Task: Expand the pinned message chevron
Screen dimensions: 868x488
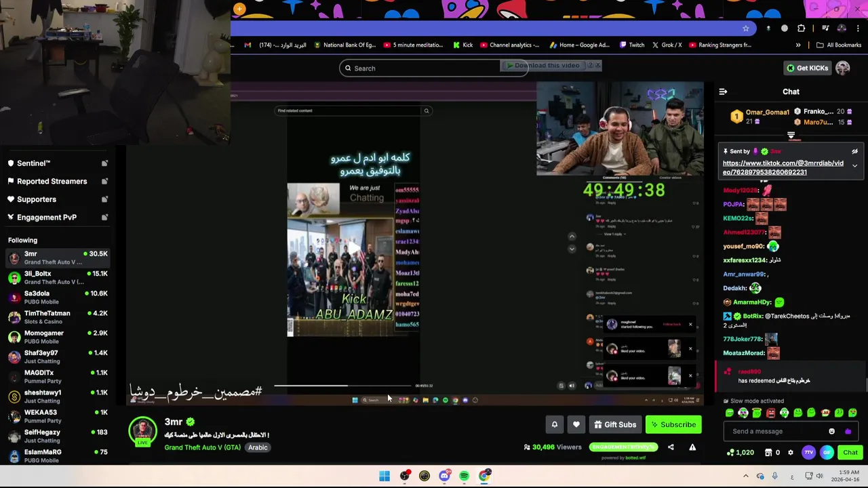Action: point(854,166)
